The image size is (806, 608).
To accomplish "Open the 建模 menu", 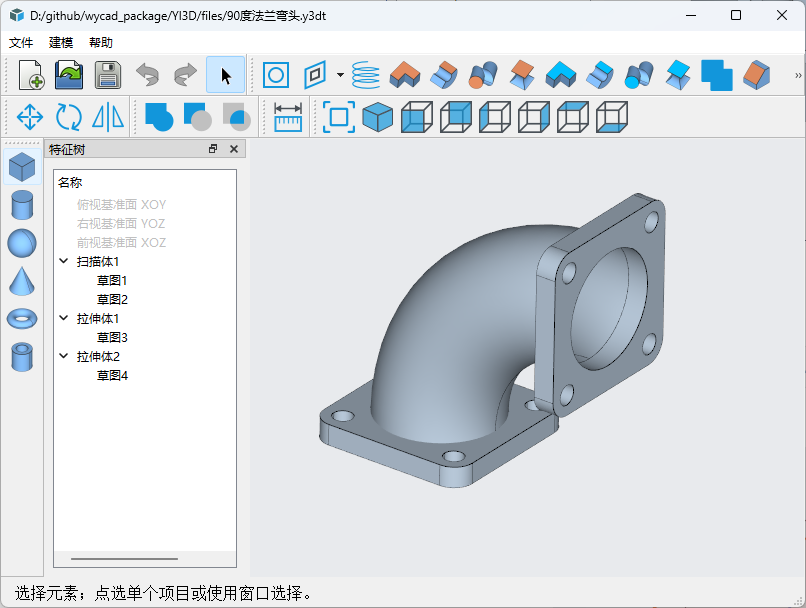I will tap(61, 43).
